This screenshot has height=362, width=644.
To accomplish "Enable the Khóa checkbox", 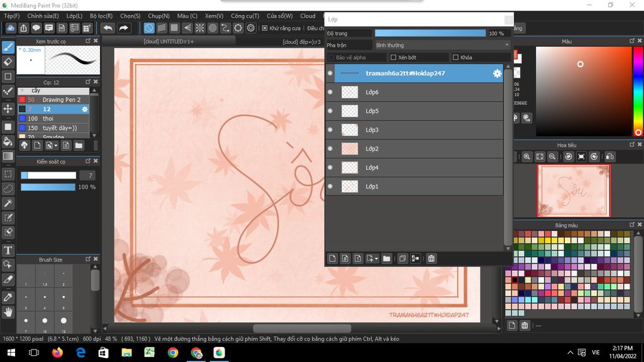I will click(x=455, y=57).
